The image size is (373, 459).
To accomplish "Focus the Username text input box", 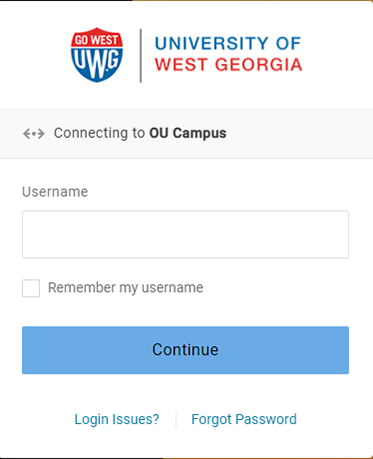I will (185, 234).
